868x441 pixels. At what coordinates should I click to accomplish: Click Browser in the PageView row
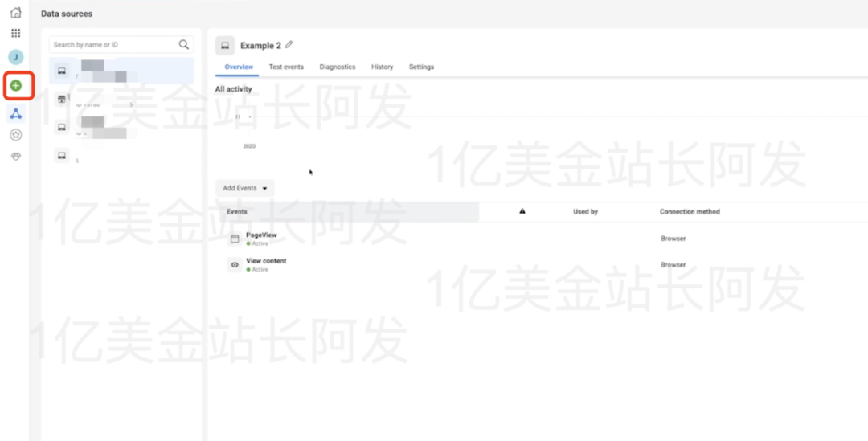674,239
